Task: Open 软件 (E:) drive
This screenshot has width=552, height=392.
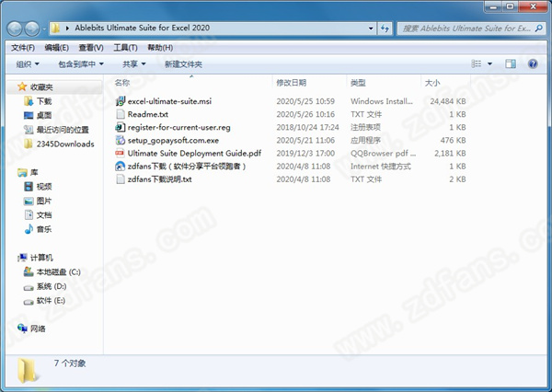Action: (44, 300)
